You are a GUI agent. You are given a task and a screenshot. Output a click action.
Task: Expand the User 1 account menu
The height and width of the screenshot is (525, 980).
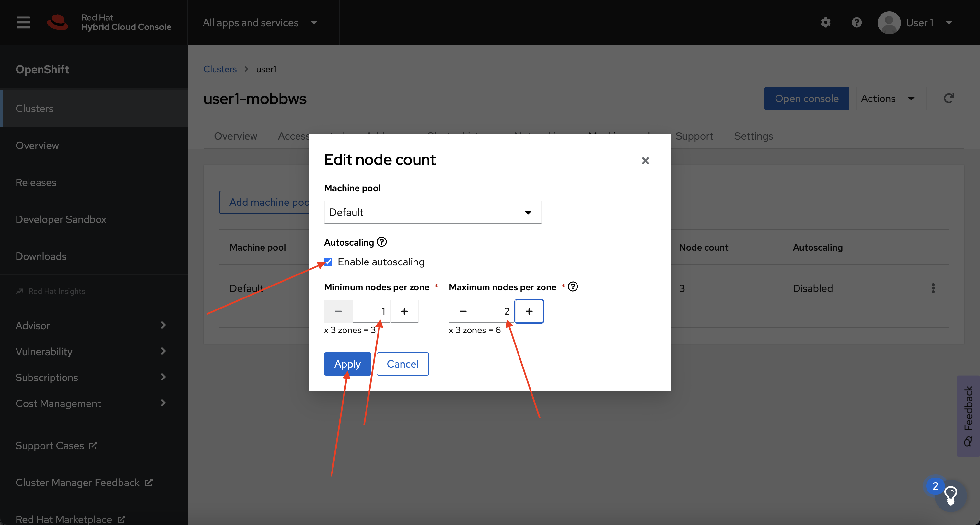[x=949, y=22]
